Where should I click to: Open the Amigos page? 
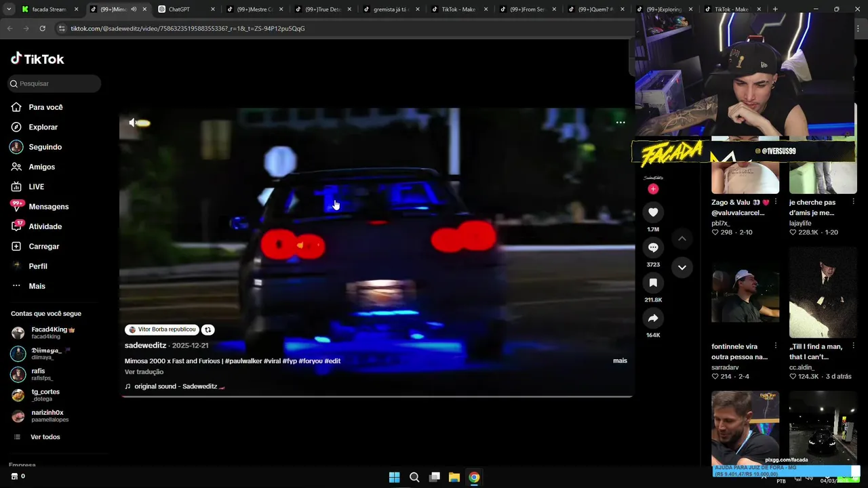tap(41, 167)
